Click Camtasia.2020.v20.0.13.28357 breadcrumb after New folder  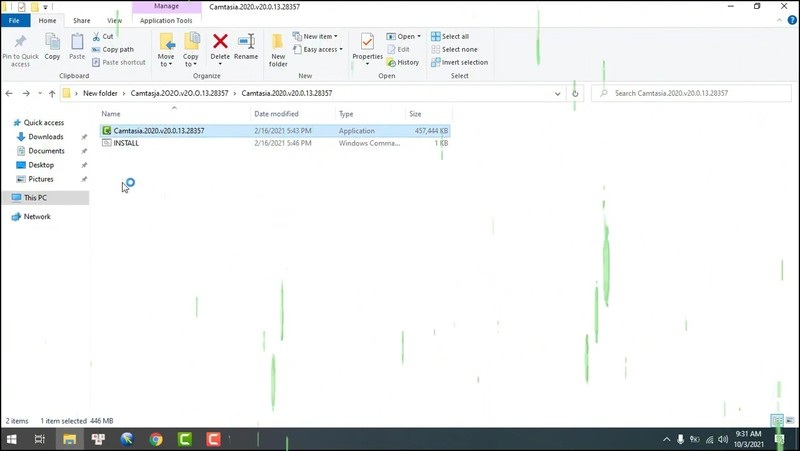180,93
